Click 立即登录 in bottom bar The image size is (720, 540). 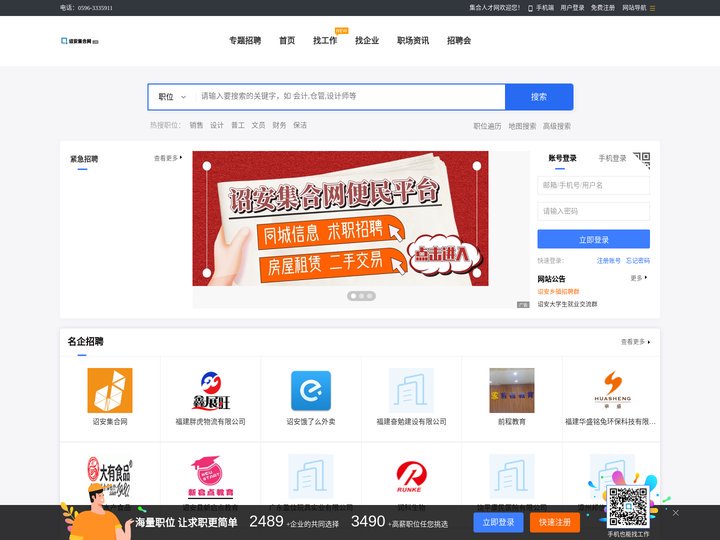[498, 522]
